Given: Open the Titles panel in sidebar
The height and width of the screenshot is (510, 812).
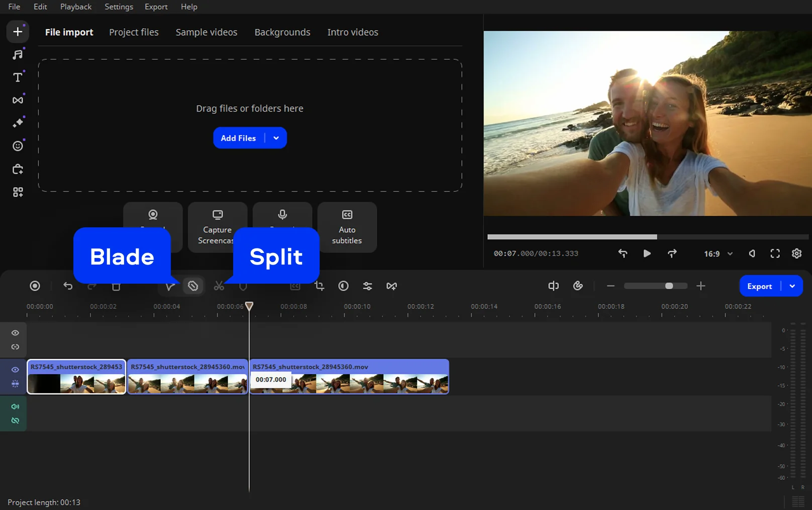Looking at the screenshot, I should [x=18, y=77].
